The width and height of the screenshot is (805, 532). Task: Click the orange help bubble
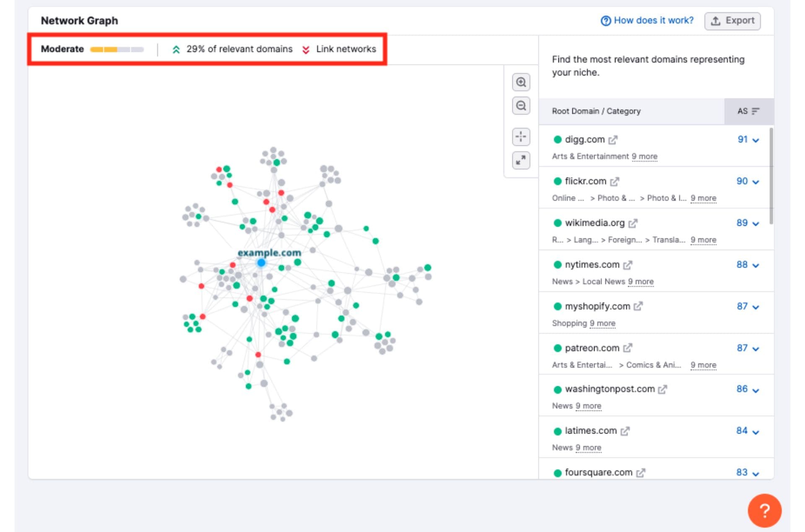pyautogui.click(x=764, y=511)
